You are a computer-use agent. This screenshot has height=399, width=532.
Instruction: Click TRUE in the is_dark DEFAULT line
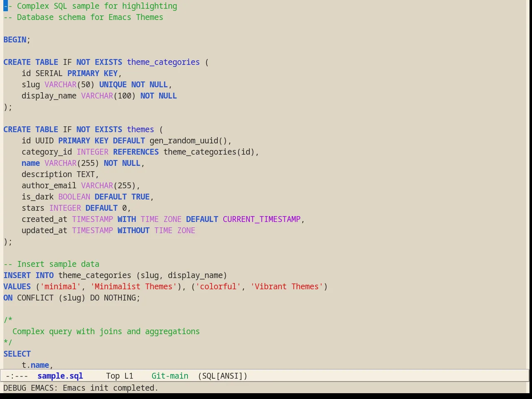tap(140, 197)
